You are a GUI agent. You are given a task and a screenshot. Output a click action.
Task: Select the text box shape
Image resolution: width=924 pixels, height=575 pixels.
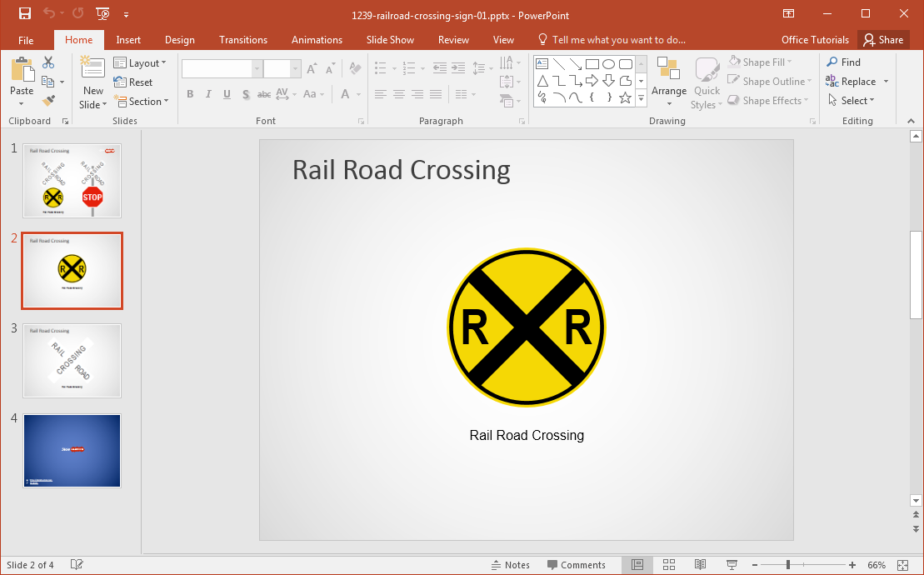542,64
